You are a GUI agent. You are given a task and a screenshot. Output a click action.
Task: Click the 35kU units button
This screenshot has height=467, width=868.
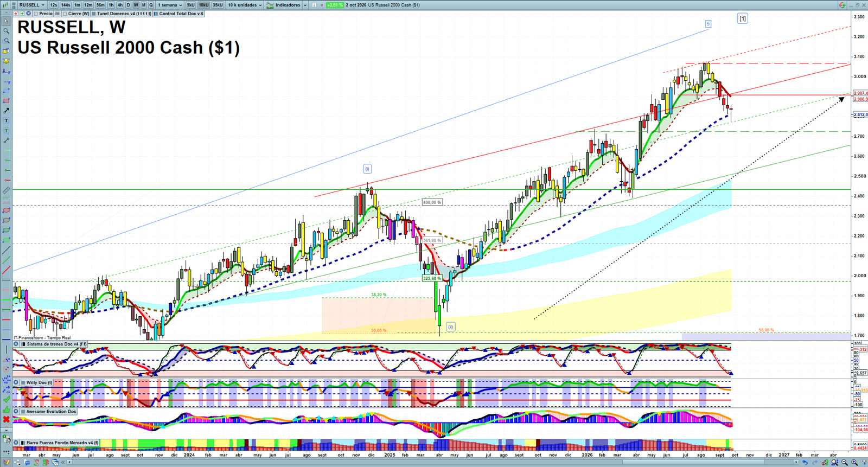[x=218, y=5]
